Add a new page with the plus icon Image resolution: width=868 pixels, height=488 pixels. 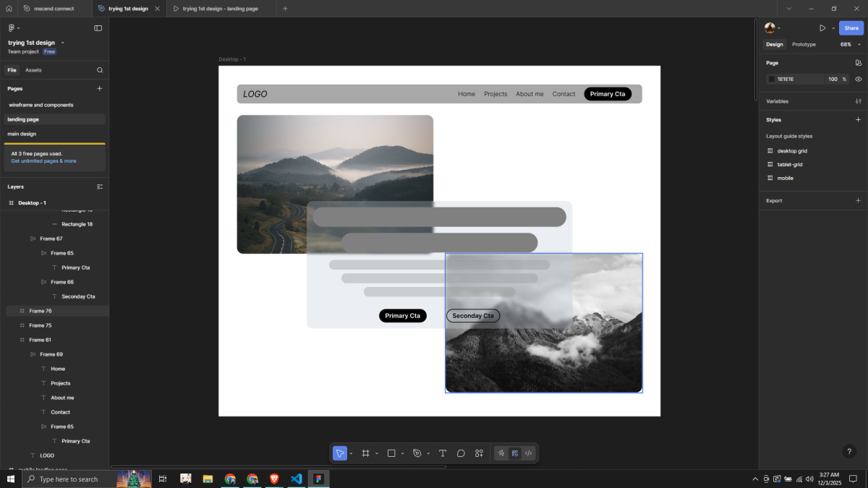(x=100, y=88)
